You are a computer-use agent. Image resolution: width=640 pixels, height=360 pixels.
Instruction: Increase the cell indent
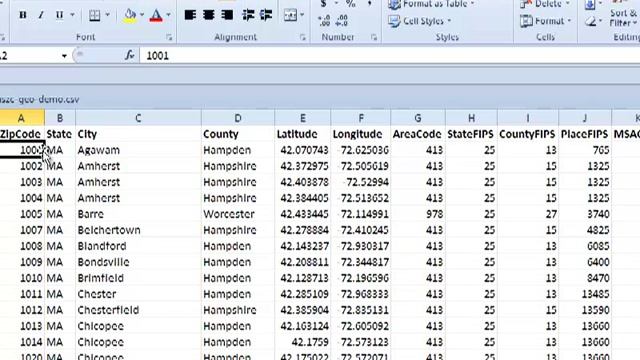266,16
